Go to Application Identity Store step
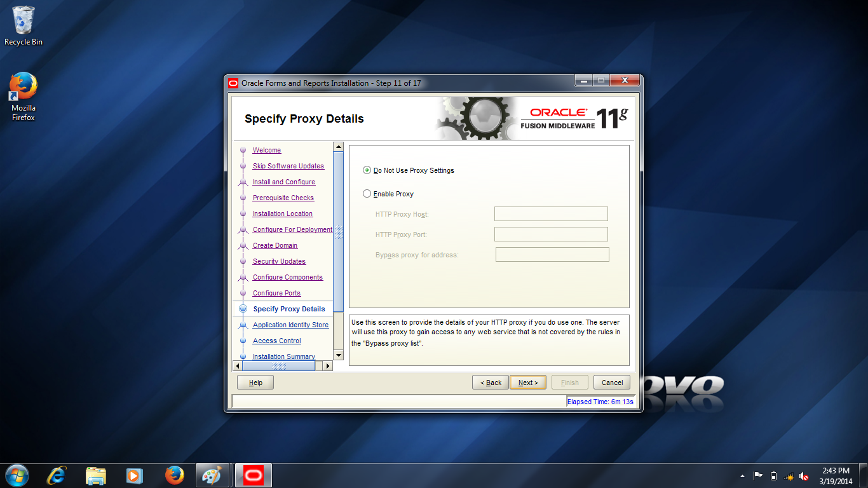 tap(291, 325)
